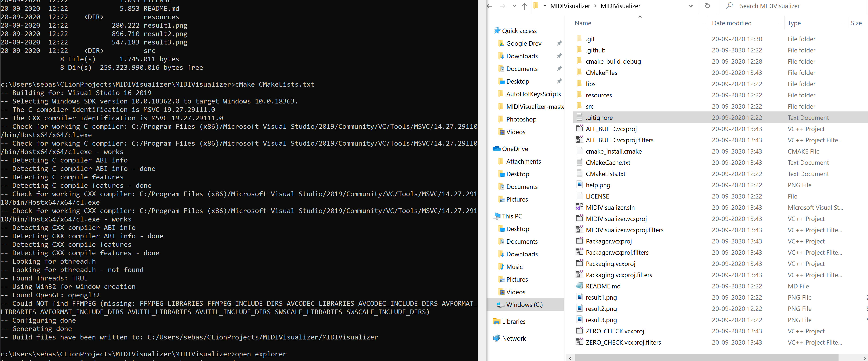Refresh the MIDIVisualizer folder view
The width and height of the screenshot is (868, 361).
[707, 6]
